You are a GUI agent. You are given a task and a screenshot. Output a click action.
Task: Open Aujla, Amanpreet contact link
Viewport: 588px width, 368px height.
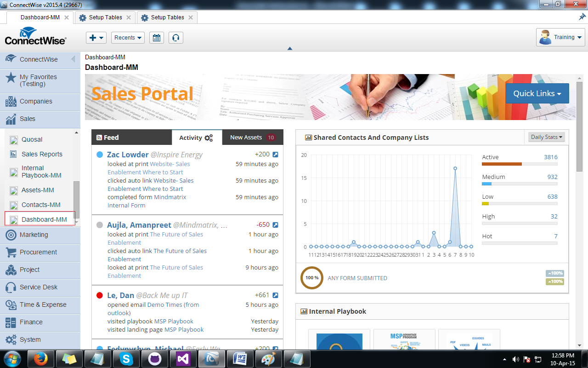(x=139, y=225)
